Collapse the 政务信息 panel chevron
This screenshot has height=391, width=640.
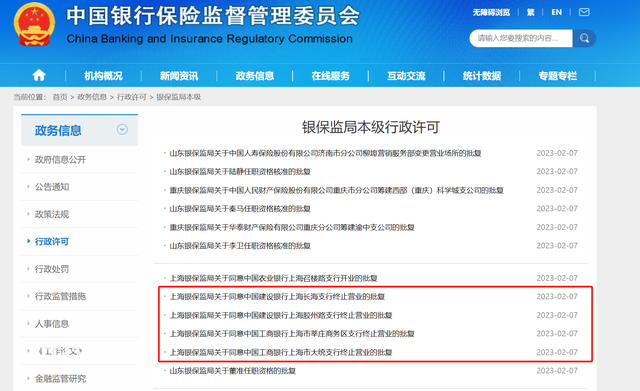point(122,129)
